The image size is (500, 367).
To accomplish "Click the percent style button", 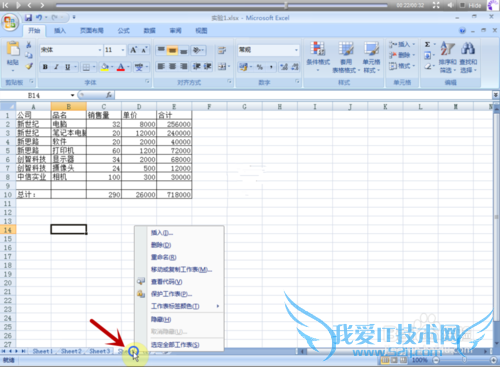I will pos(260,67).
